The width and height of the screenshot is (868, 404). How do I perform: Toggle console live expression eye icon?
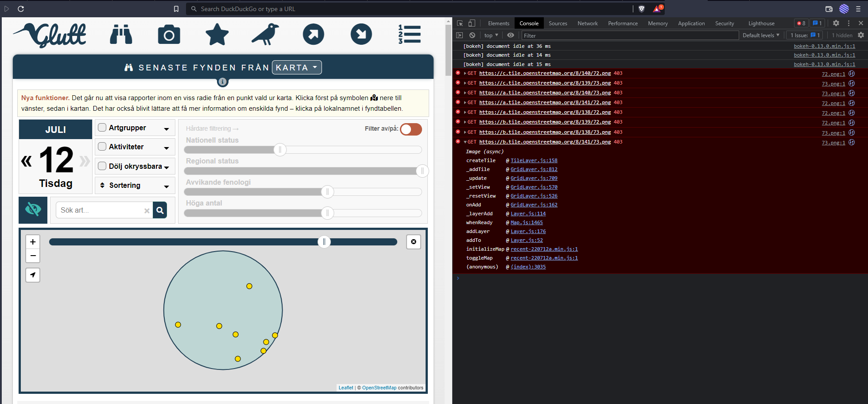pos(511,35)
